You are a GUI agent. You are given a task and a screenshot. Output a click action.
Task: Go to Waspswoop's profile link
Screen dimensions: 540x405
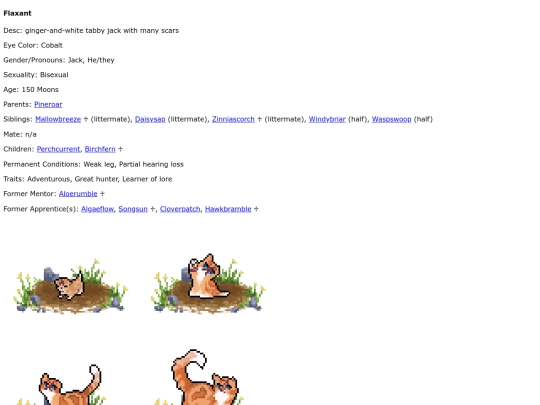click(x=392, y=119)
